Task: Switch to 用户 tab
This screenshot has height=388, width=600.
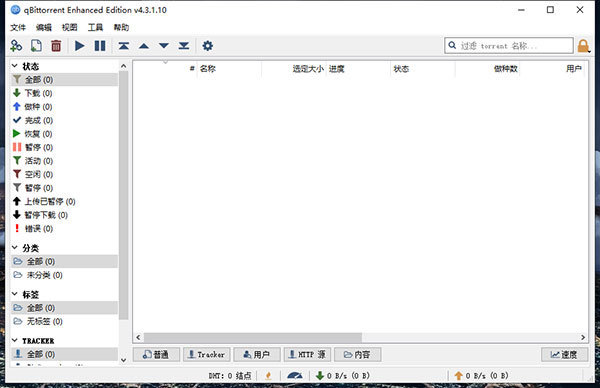Action: (x=257, y=355)
